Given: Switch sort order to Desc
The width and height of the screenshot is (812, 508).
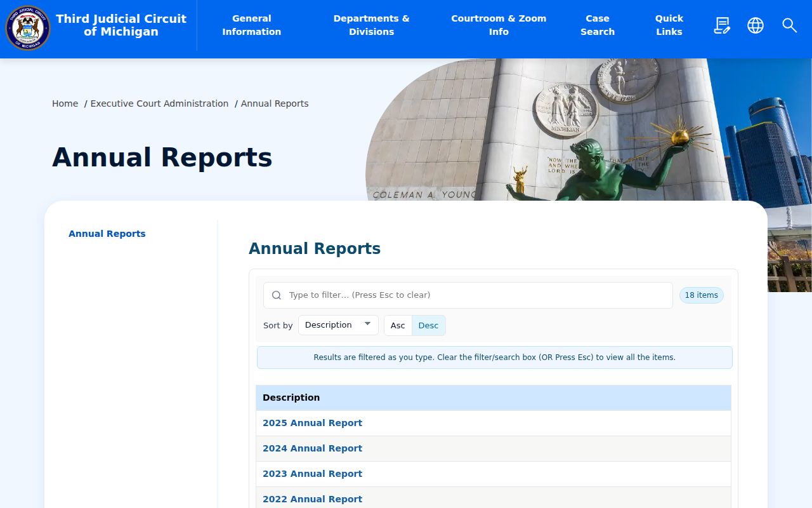Looking at the screenshot, I should click(x=428, y=325).
